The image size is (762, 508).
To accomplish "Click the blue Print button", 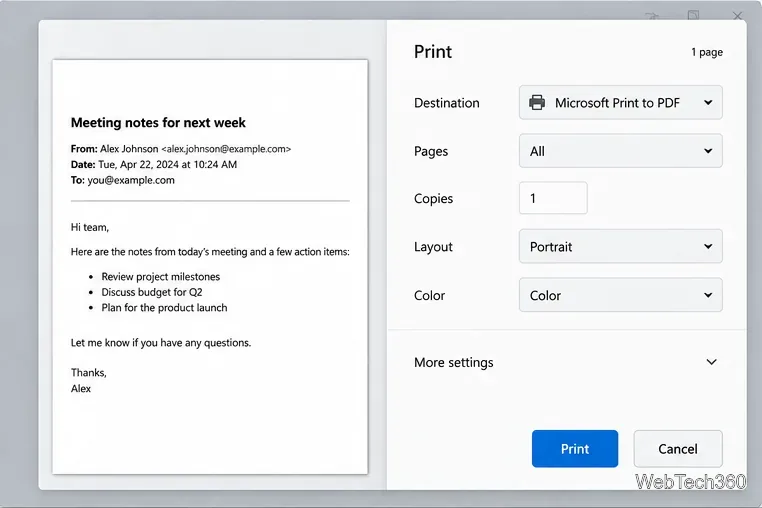I will coord(575,449).
